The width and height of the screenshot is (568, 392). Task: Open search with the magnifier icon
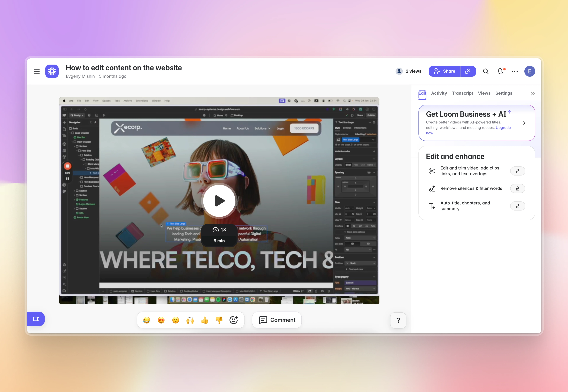pos(485,71)
